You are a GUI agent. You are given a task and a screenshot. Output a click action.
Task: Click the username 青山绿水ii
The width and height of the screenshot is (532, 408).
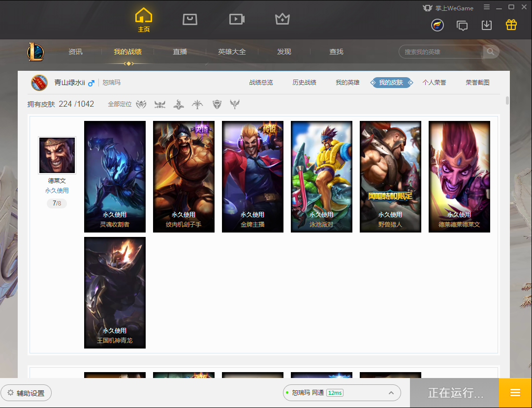(69, 83)
